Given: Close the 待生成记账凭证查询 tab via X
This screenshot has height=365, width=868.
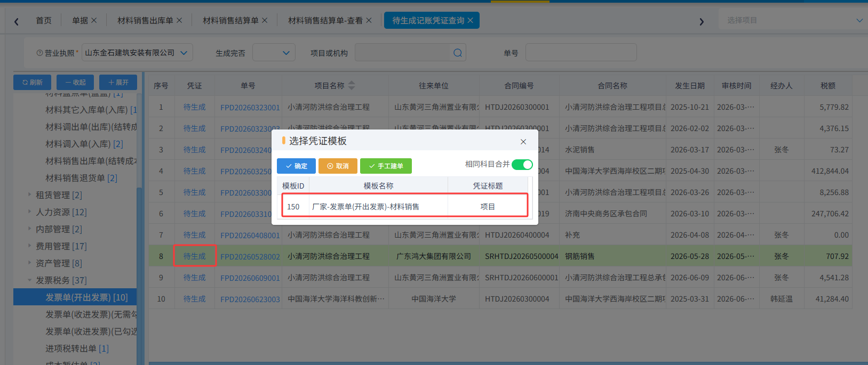Looking at the screenshot, I should [470, 20].
